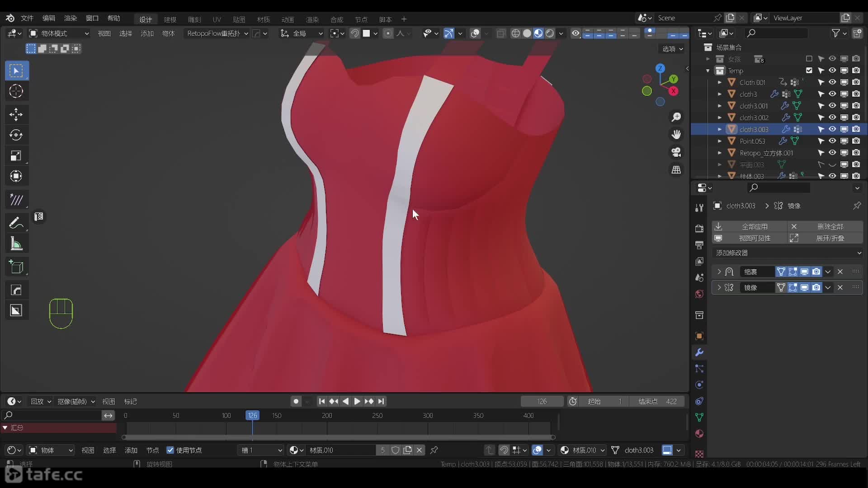The width and height of the screenshot is (868, 488).
Task: Open the Playback dropdown in timeline
Action: pos(41,401)
